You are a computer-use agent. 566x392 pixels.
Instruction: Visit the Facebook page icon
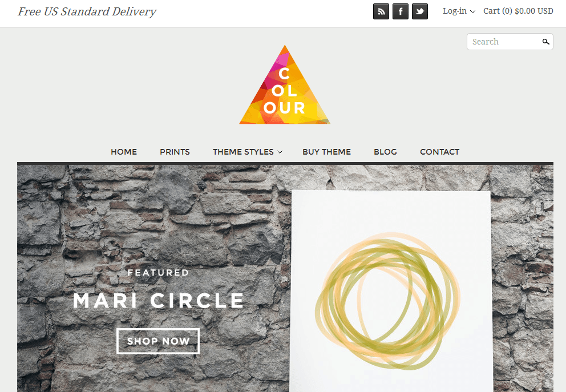point(401,11)
